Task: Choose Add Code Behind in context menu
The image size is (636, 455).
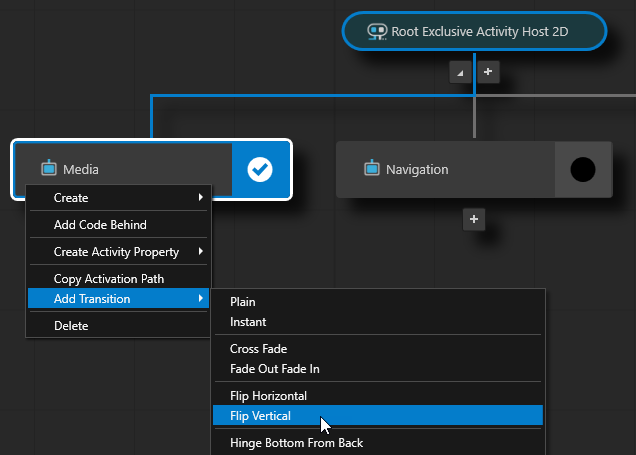Action: click(x=118, y=225)
